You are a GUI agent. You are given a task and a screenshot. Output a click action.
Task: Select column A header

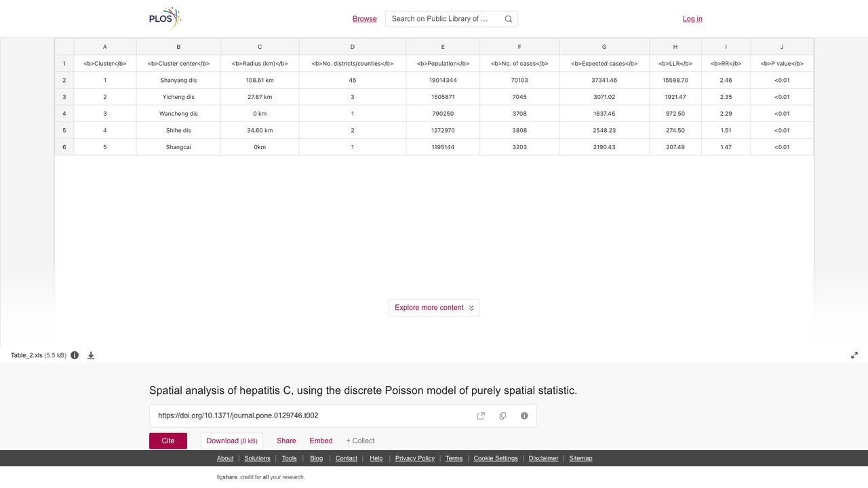105,47
